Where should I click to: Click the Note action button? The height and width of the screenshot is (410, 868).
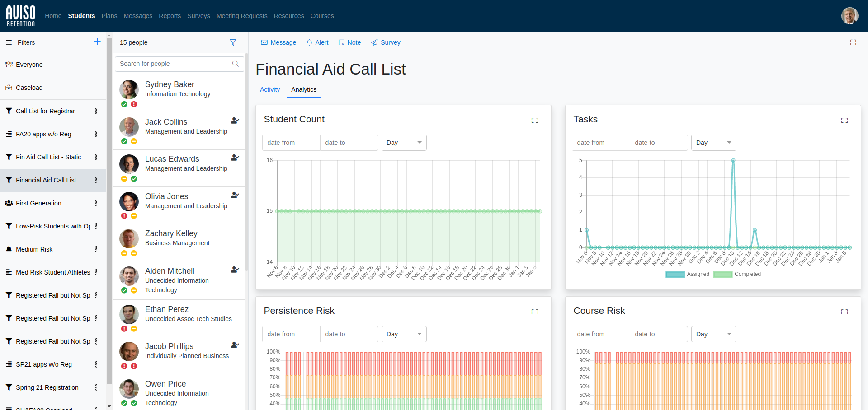click(x=350, y=42)
